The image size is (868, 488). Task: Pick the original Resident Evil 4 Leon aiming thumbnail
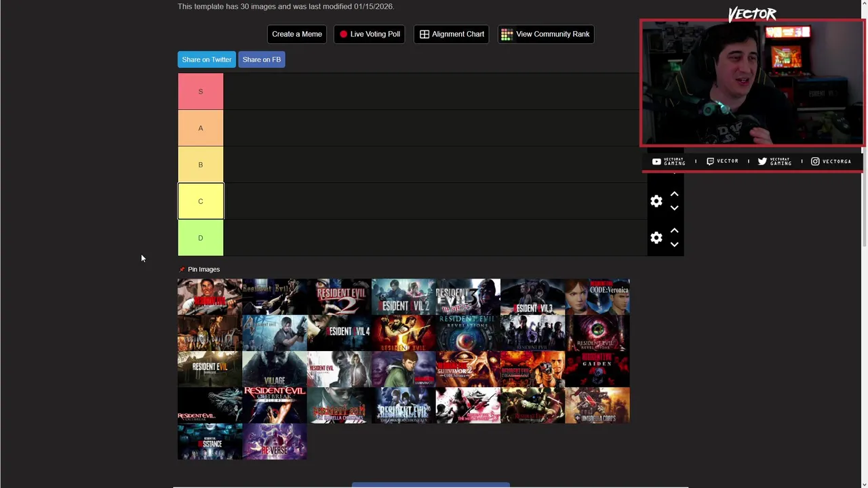coord(274,333)
